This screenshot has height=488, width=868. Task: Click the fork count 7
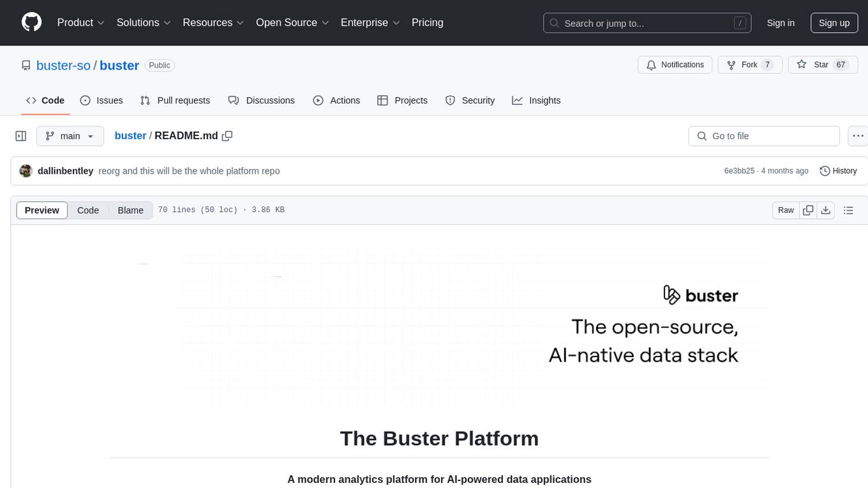[768, 65]
